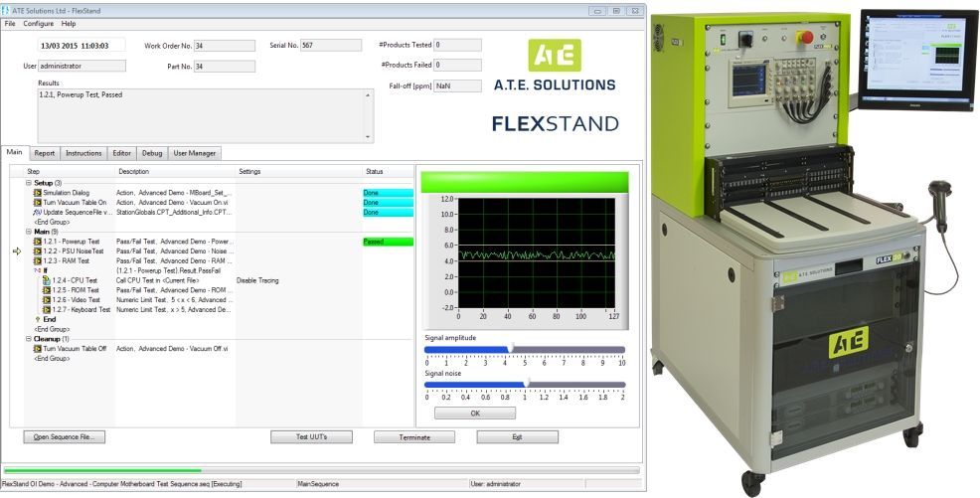Click the Simulation Dialog step icon
This screenshot has height=498, width=980.
[x=38, y=193]
